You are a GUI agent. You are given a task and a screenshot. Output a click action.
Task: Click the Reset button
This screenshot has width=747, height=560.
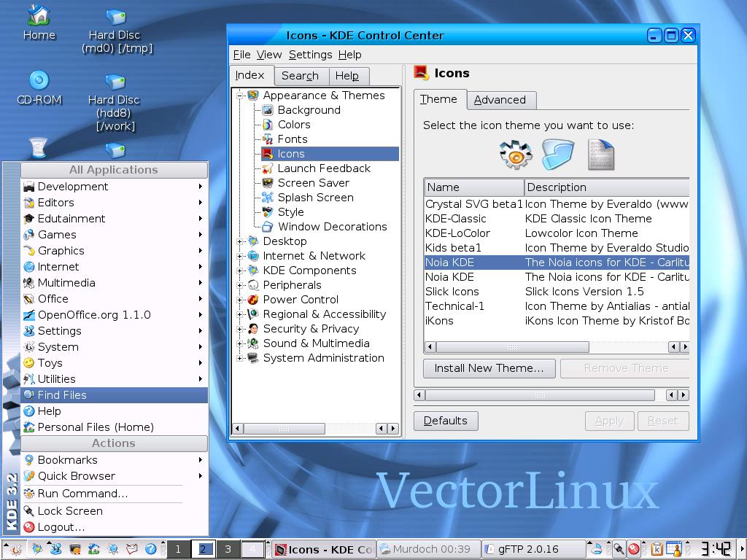(x=663, y=421)
